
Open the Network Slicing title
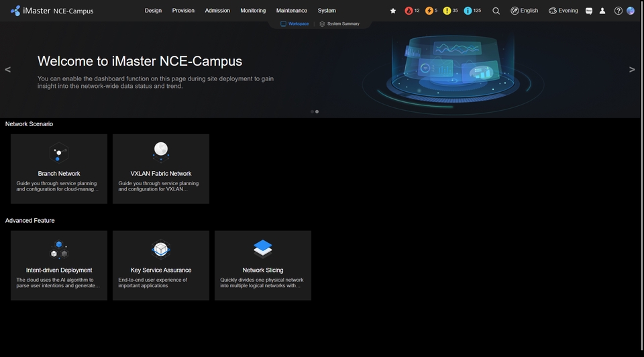pyautogui.click(x=263, y=270)
